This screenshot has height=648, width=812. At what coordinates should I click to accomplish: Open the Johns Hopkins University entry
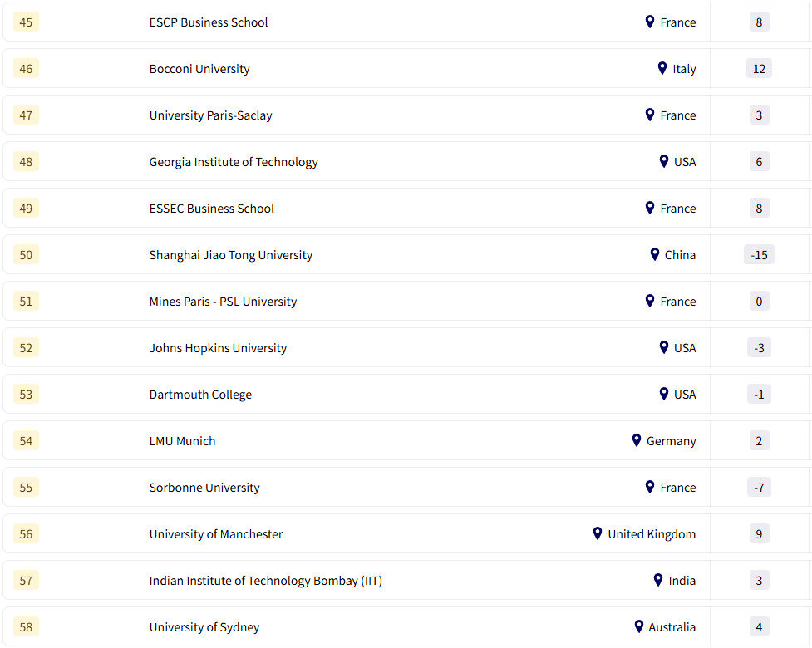coord(218,348)
